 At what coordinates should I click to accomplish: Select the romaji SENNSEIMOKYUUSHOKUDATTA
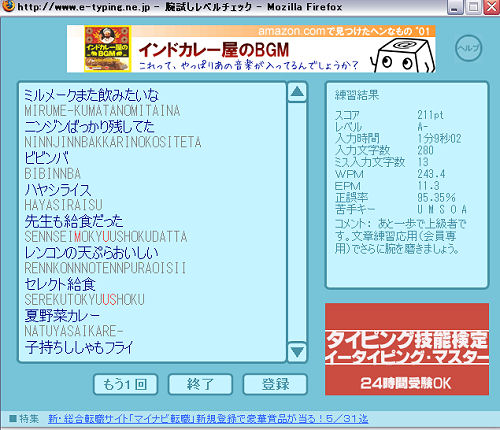pyautogui.click(x=106, y=237)
